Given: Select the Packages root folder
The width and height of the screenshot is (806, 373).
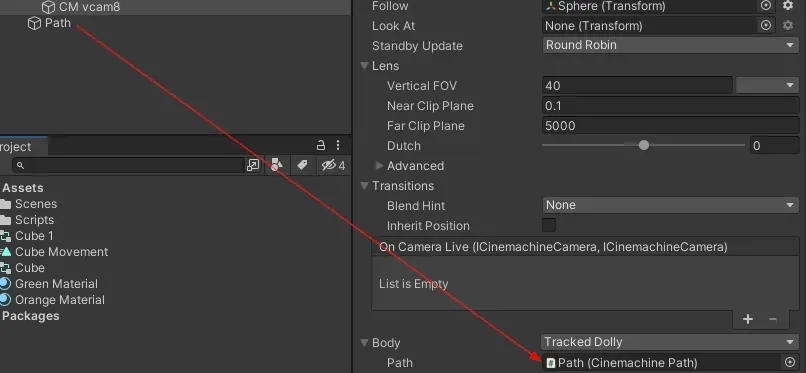Looking at the screenshot, I should [30, 315].
